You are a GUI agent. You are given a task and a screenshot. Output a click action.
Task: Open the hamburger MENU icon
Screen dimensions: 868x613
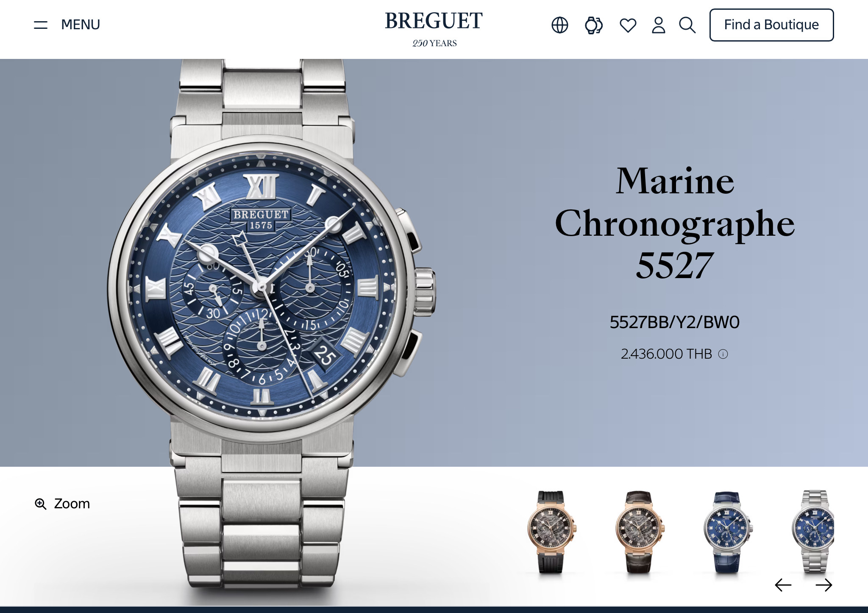click(41, 25)
